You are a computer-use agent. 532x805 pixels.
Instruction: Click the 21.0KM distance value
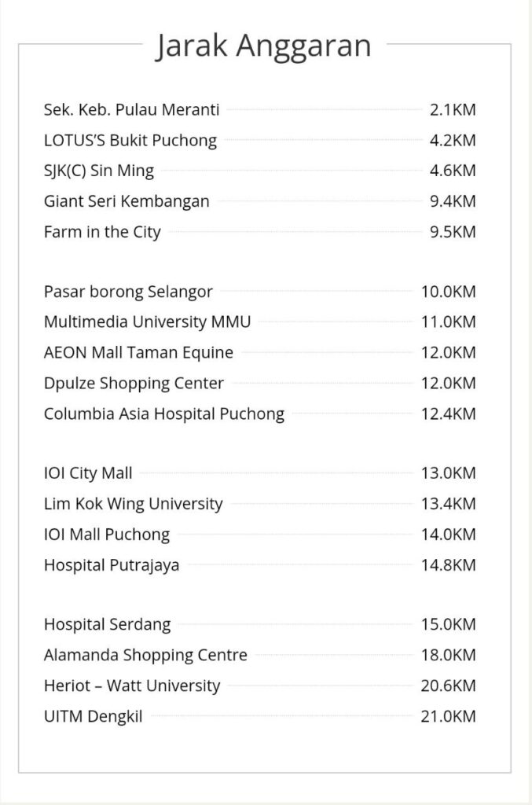point(448,716)
